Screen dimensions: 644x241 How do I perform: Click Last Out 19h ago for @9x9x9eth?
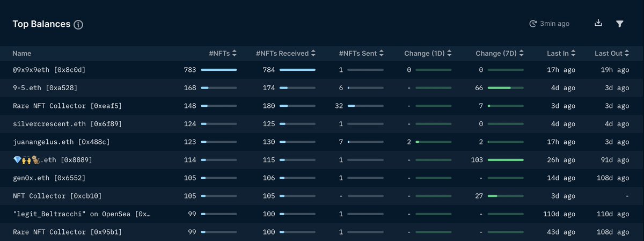(x=615, y=70)
